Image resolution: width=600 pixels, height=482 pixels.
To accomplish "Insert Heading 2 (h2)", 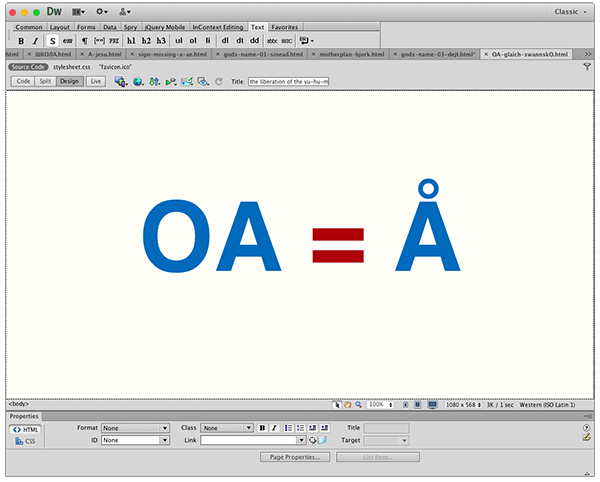I will (x=146, y=41).
